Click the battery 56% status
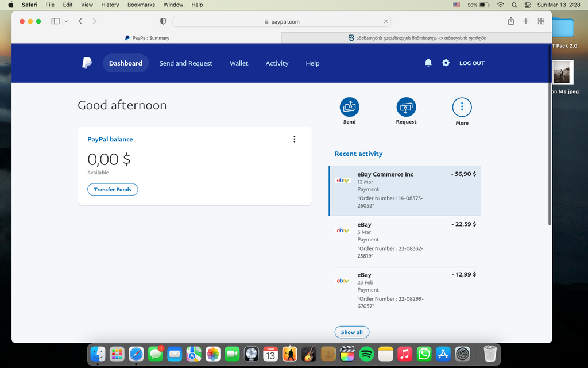The image size is (588, 368). 478,5
